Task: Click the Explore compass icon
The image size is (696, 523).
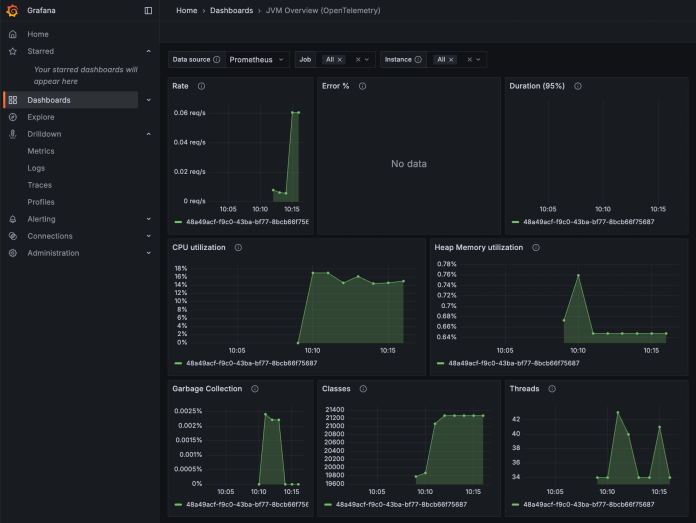Action: [13, 117]
